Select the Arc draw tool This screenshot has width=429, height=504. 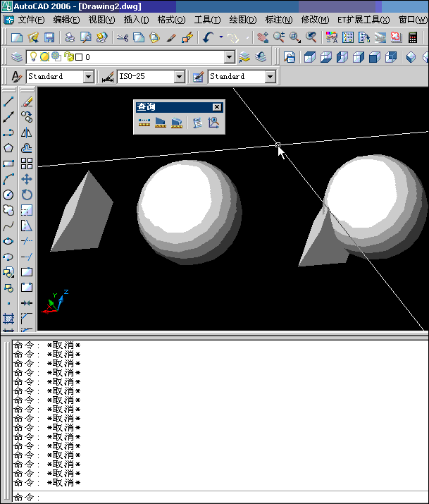[8, 179]
